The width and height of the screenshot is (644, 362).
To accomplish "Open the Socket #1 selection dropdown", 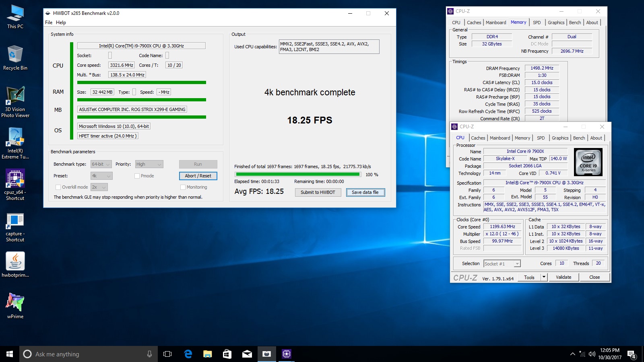I will pyautogui.click(x=502, y=264).
